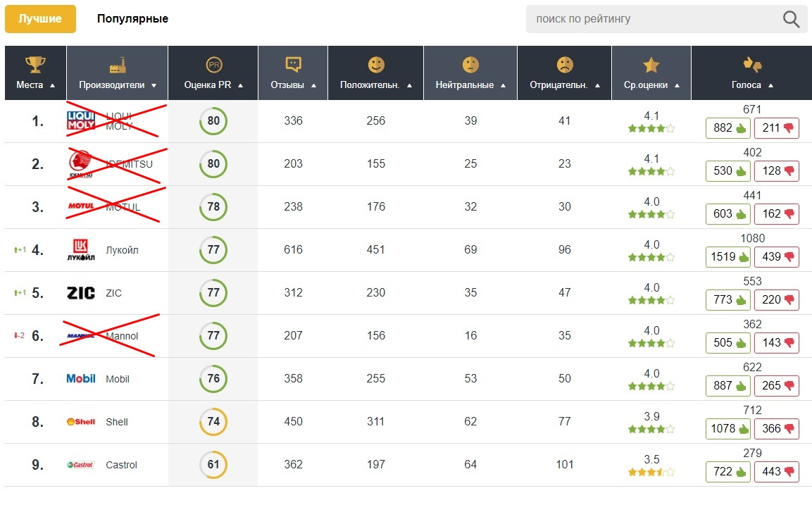This screenshot has height=505, width=812.
Task: Click the factory icon above Производители
Action: point(117,66)
